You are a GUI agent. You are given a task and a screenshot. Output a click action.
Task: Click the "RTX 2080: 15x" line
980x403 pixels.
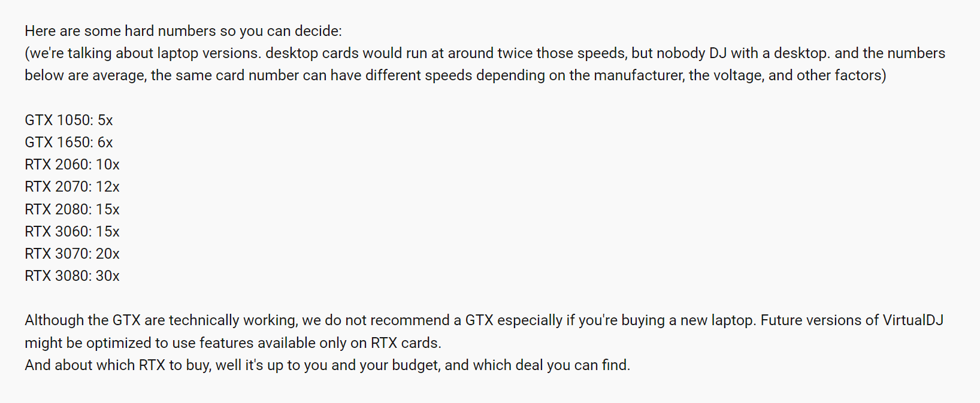(72, 210)
